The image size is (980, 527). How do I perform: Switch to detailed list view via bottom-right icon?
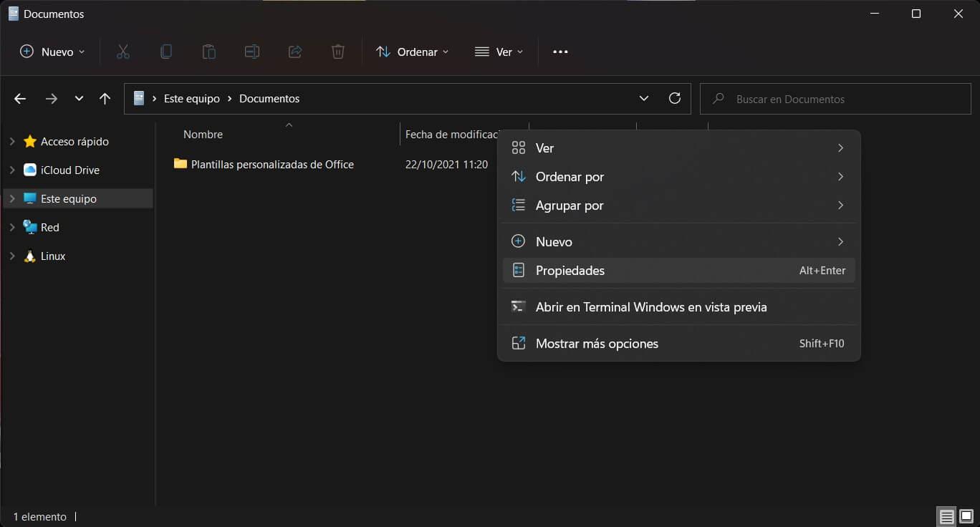(x=946, y=516)
